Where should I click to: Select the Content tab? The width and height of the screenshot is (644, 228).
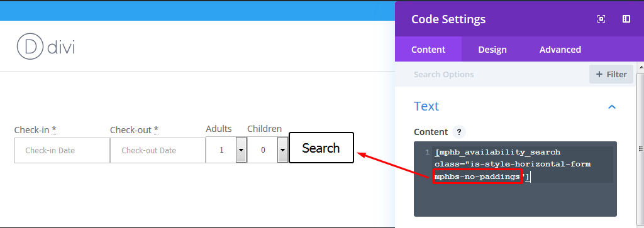pyautogui.click(x=428, y=49)
